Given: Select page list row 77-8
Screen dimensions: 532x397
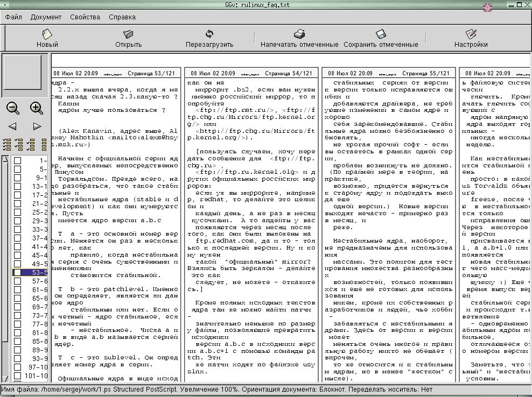Looking at the screenshot, I should click(30, 324).
